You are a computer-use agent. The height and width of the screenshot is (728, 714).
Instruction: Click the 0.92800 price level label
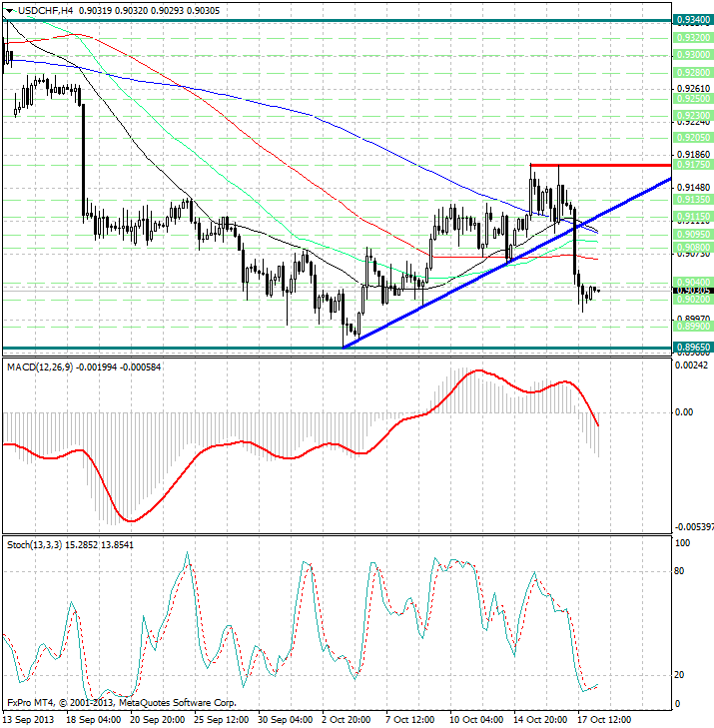[693, 73]
